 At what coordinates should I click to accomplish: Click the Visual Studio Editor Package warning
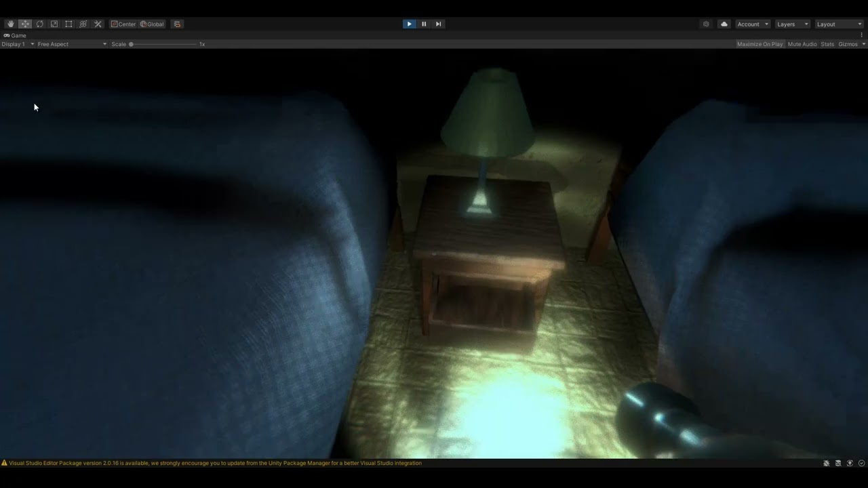tap(215, 464)
